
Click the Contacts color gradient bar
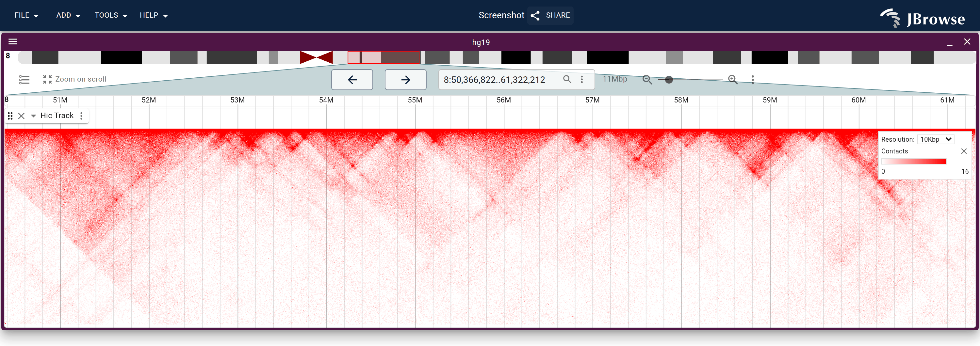(x=914, y=161)
